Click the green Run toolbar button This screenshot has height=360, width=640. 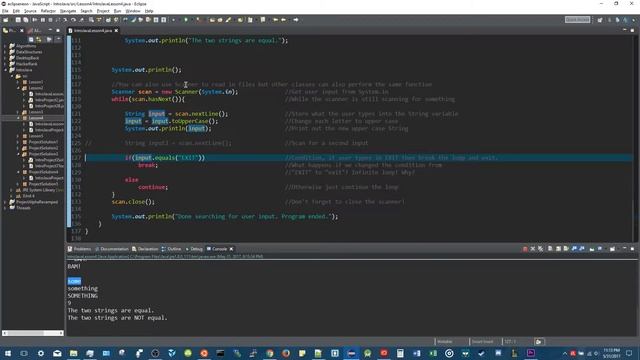(186, 20)
